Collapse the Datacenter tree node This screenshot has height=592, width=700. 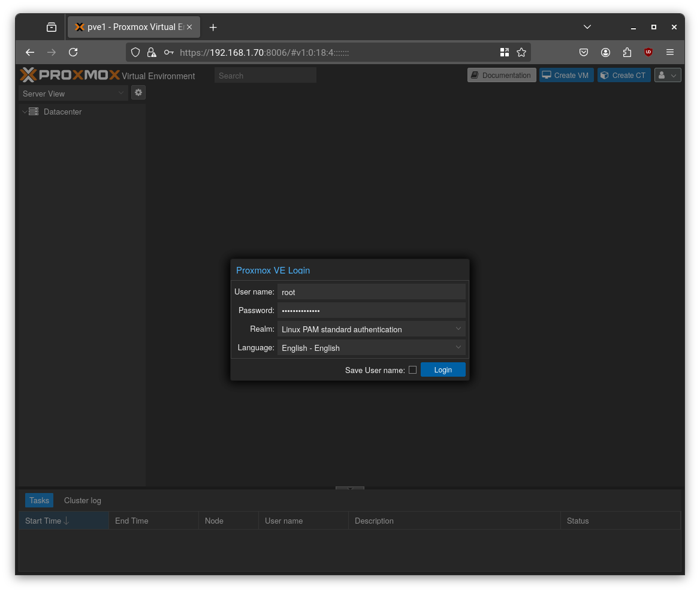click(25, 112)
